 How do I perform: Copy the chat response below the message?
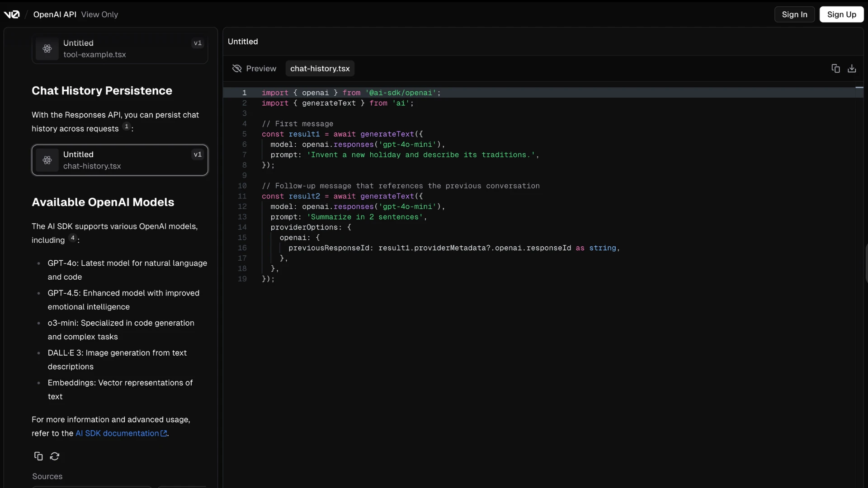pyautogui.click(x=38, y=456)
